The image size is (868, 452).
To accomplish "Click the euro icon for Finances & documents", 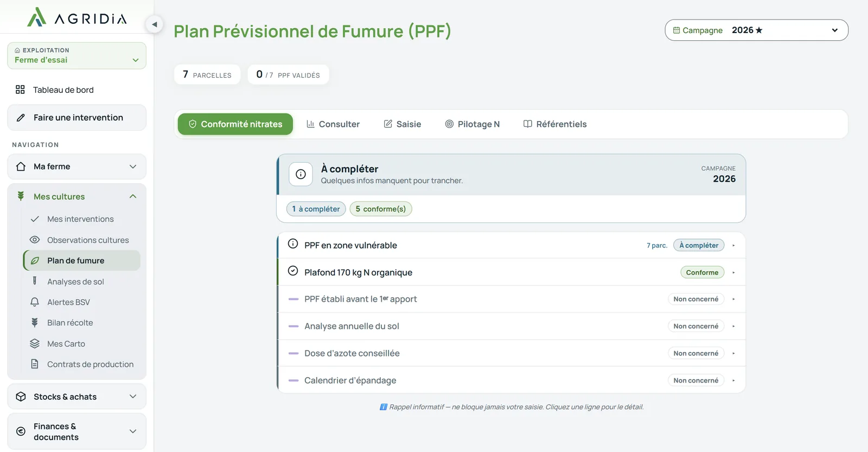I will tap(21, 431).
